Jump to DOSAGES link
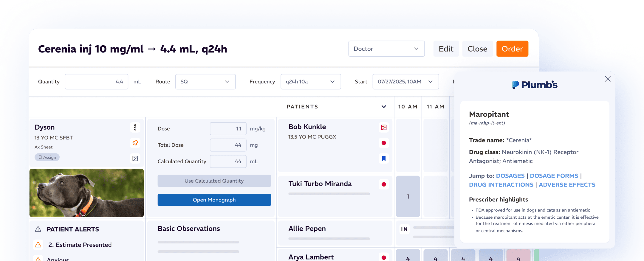Image resolution: width=644 pixels, height=261 pixels. coord(510,176)
